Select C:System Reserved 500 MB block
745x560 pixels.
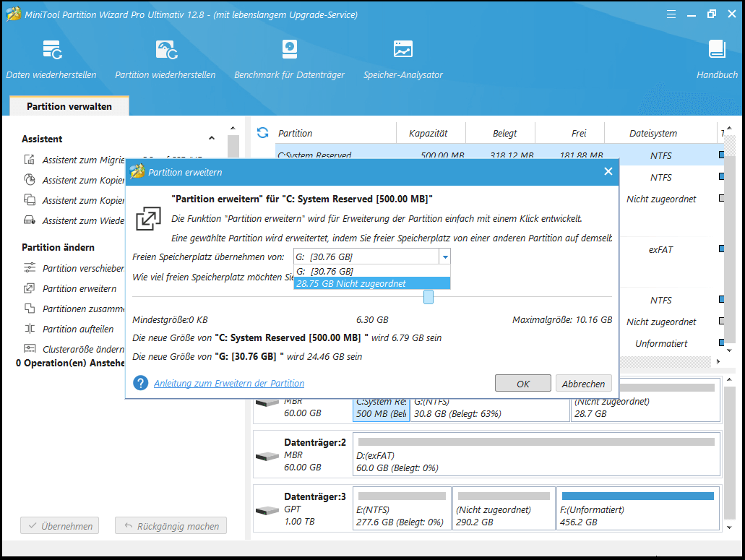[381, 409]
